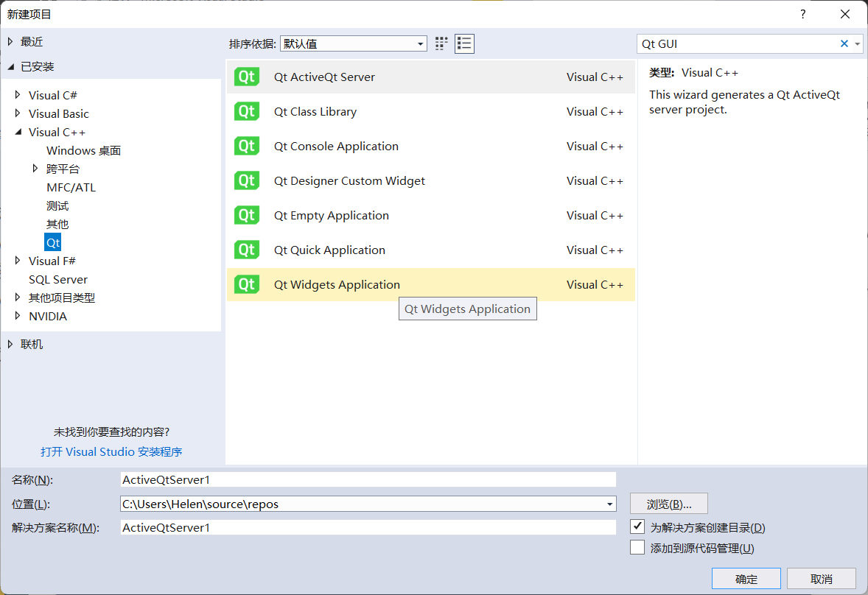Click the Qt Class Library green icon
Screen dimensions: 868x595
(x=246, y=112)
